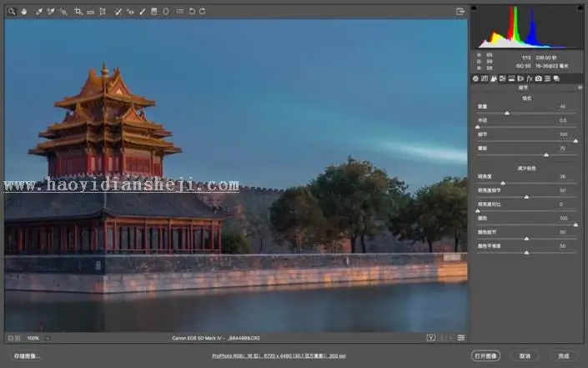
Task: Open the ProPhoto RGB workflow options link
Action: 279,355
